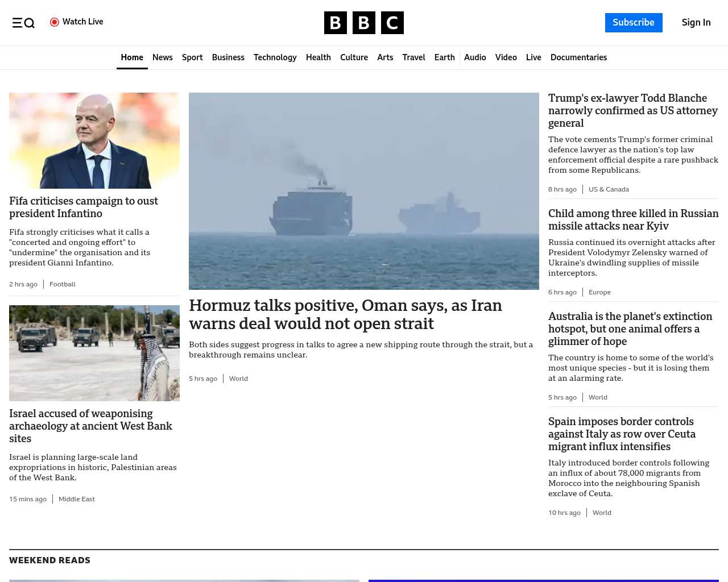Screen dimensions: 728x582
Task: Click the 10 hrs ago timestamp
Action: coord(564,513)
